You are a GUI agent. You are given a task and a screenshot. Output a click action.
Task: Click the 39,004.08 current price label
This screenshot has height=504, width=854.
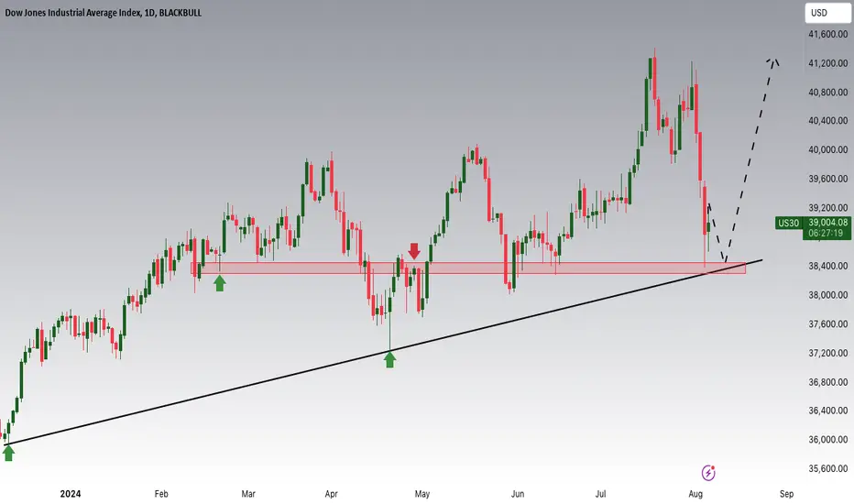tap(827, 223)
